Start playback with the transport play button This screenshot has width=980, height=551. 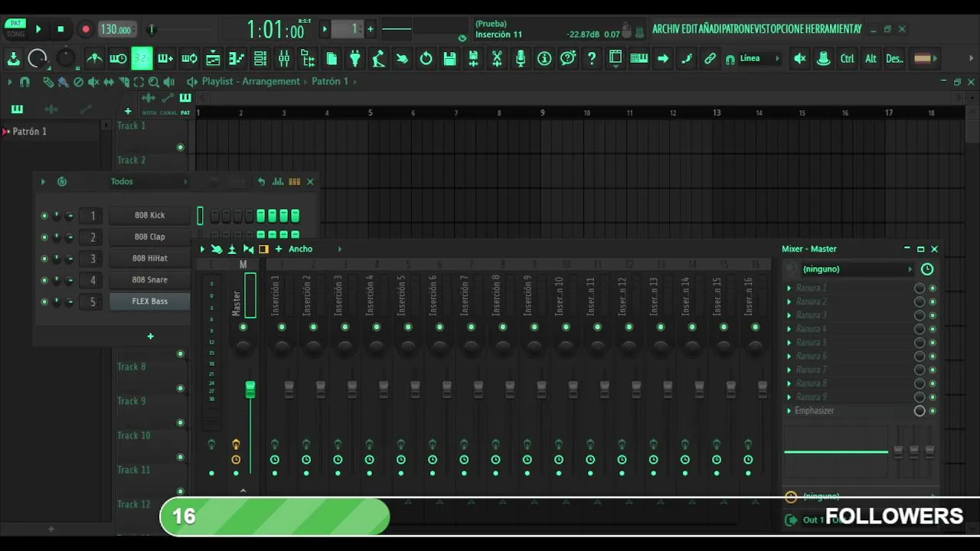click(38, 29)
